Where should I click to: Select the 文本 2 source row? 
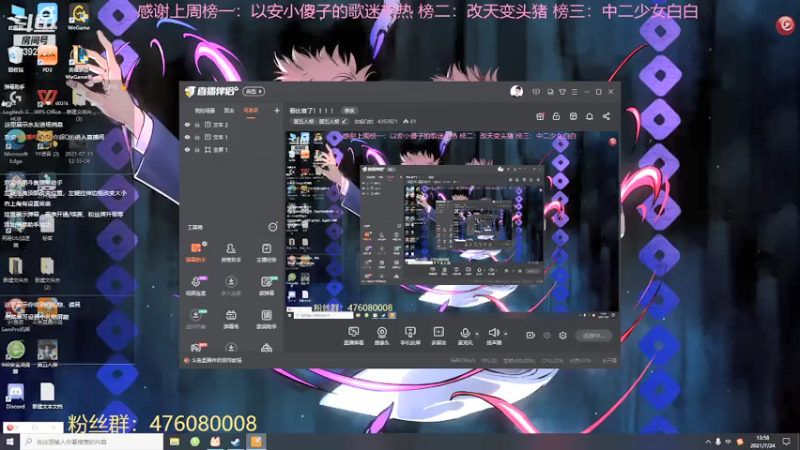232,124
